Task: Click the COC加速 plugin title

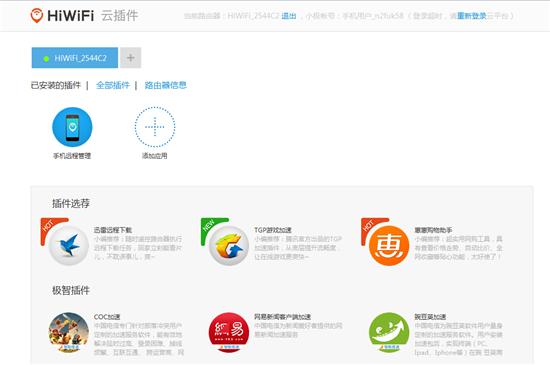Action: point(107,317)
